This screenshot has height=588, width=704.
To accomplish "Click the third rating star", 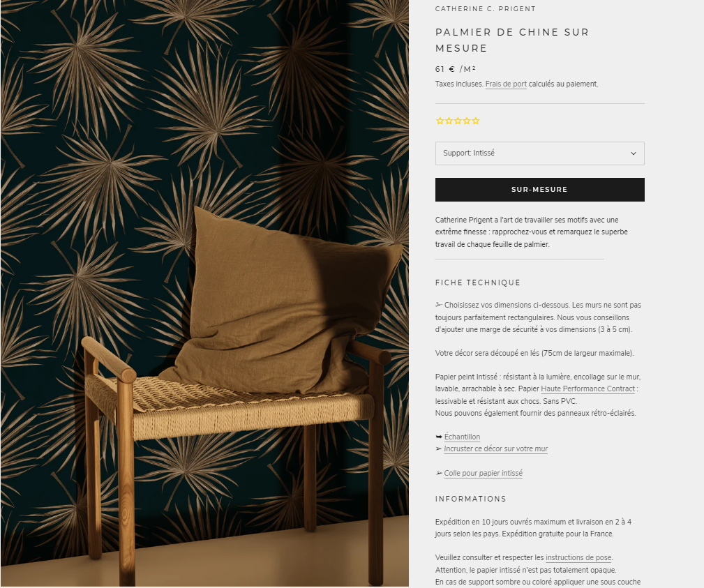I will (458, 121).
